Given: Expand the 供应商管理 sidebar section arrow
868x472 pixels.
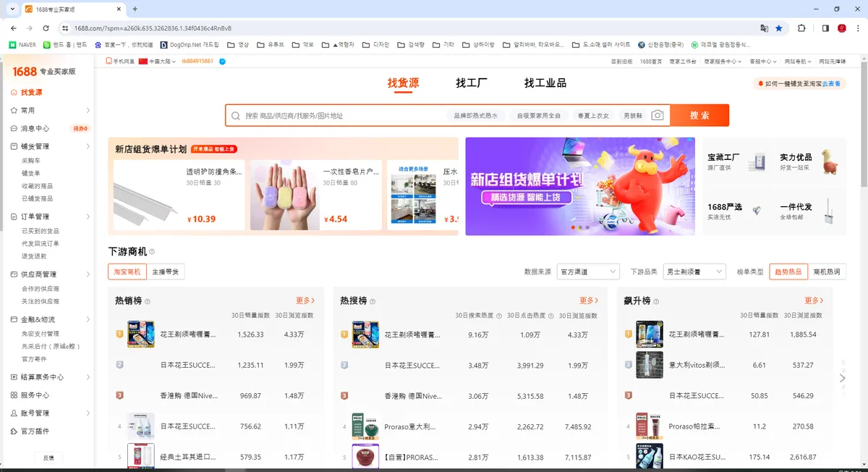Looking at the screenshot, I should tap(88, 274).
